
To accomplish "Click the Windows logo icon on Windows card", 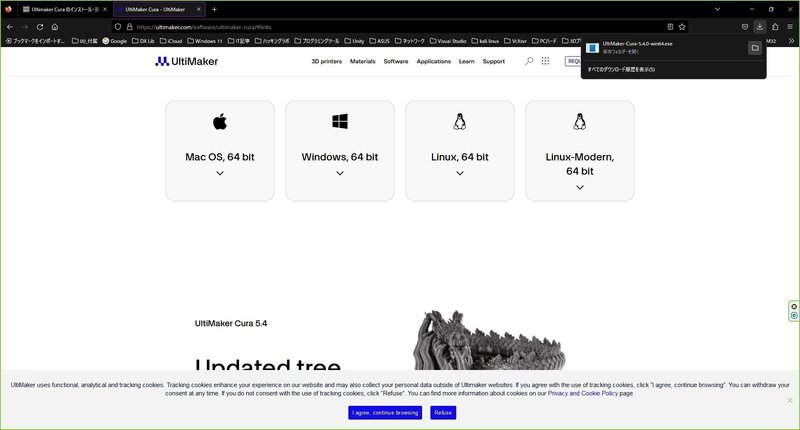I will click(x=340, y=121).
